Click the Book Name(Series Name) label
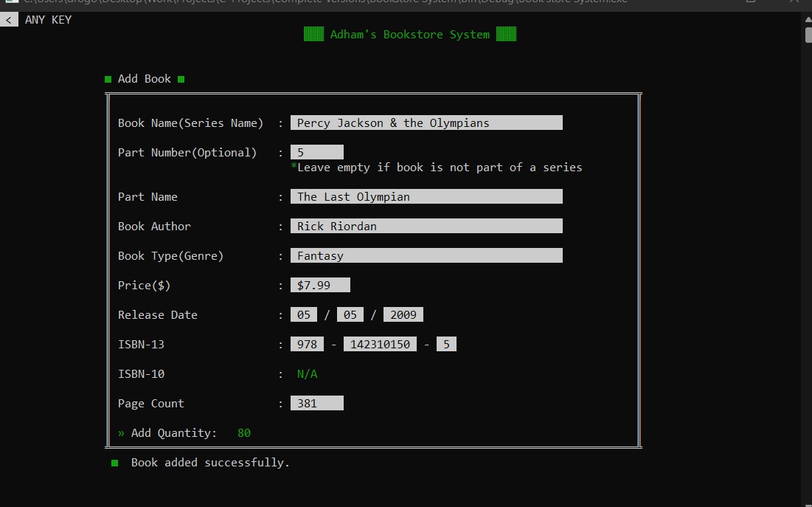 [190, 123]
